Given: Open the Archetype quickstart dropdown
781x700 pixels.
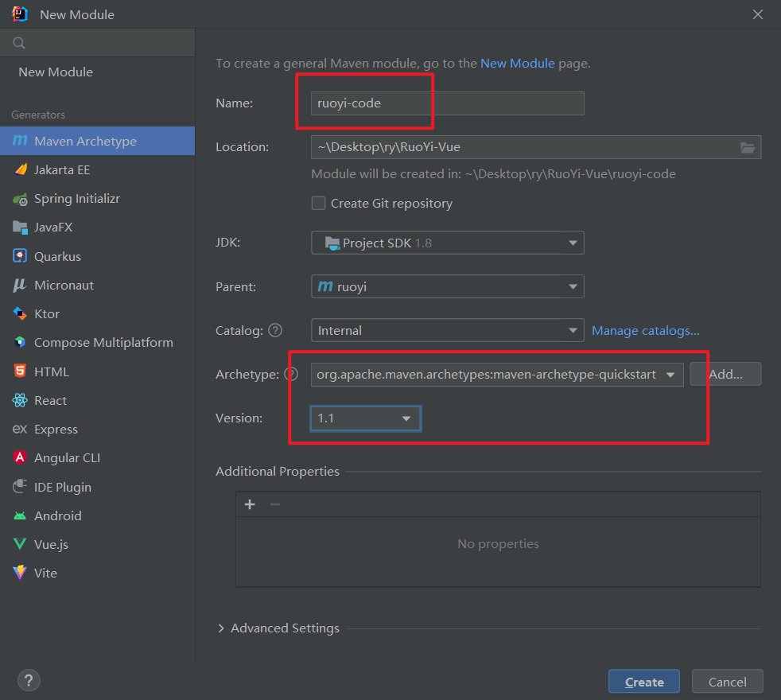Looking at the screenshot, I should pyautogui.click(x=497, y=375).
